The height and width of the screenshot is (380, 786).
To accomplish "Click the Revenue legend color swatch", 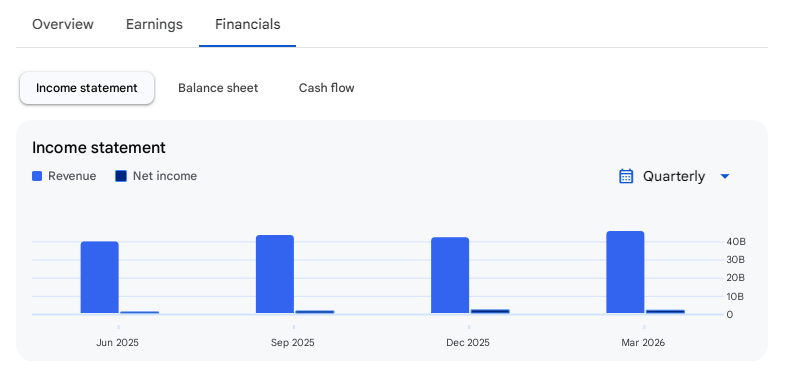I will [x=37, y=176].
